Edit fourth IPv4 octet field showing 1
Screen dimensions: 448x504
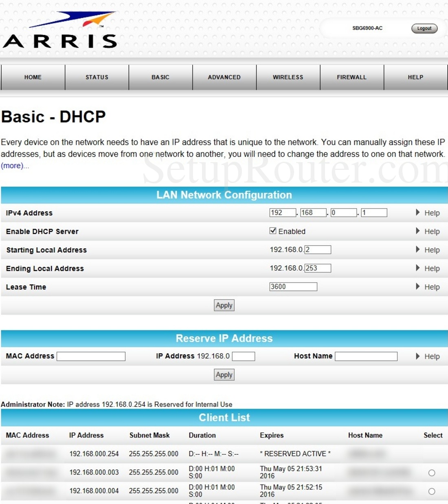point(374,213)
